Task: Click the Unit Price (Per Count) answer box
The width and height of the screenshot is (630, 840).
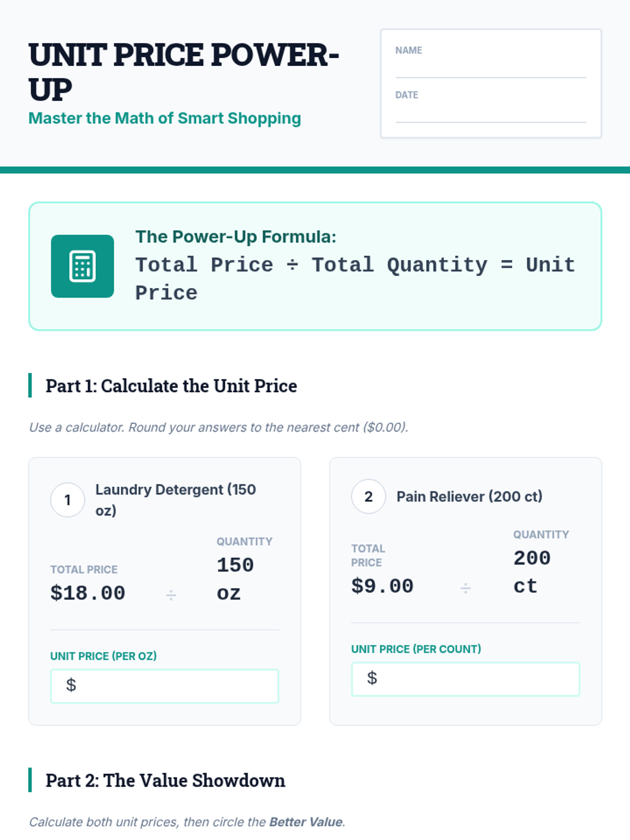Action: click(x=465, y=679)
